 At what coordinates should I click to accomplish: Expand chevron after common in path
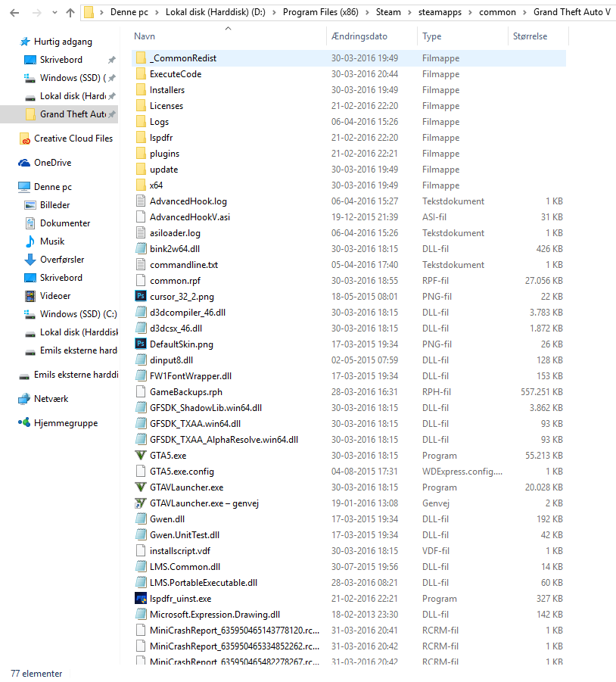[x=524, y=12]
